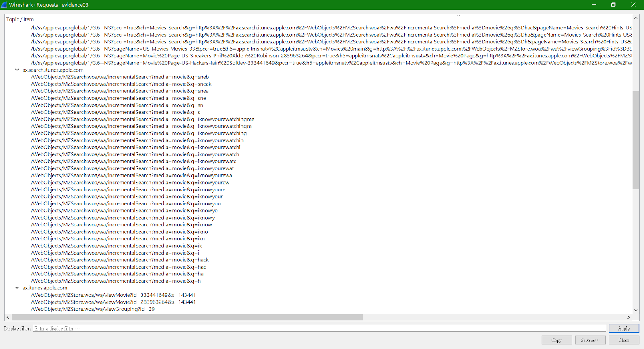Select the request with q=iknowyourewatchingm

141,126
